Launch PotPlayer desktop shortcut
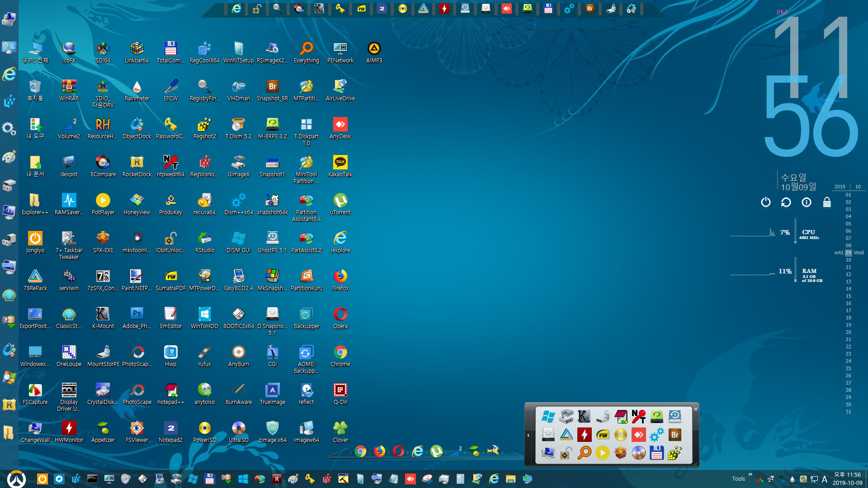The width and height of the screenshot is (868, 488). 103,204
